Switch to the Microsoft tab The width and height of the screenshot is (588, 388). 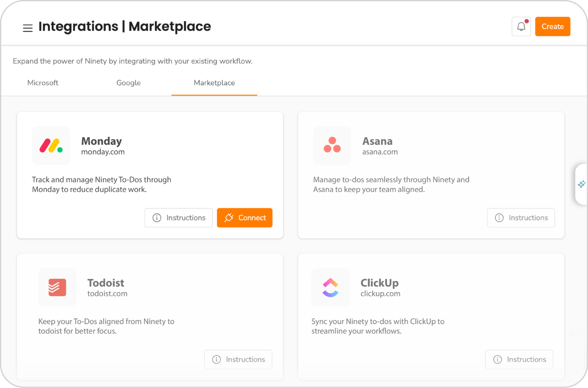(43, 83)
